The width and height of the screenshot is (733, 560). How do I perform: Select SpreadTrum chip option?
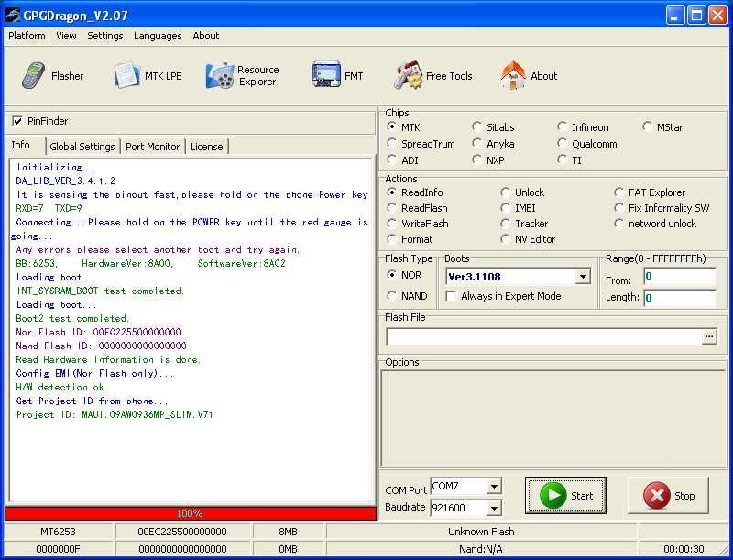pyautogui.click(x=392, y=143)
